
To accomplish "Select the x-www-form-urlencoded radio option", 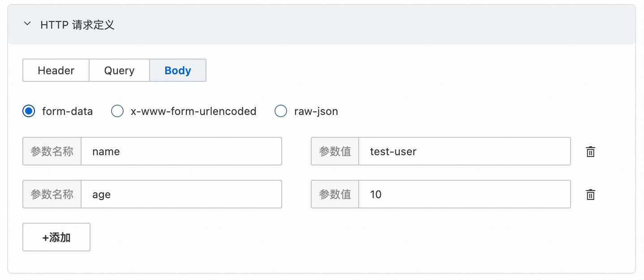I will [x=117, y=111].
